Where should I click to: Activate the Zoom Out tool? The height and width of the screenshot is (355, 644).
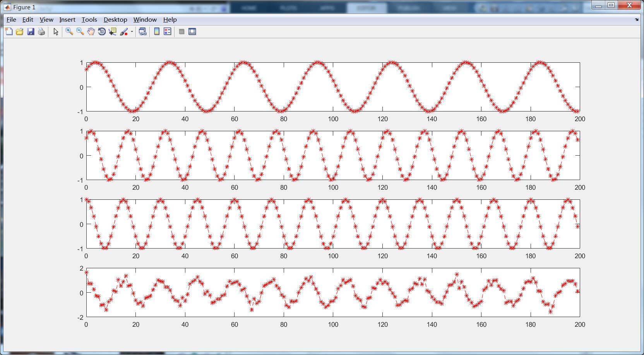(80, 32)
